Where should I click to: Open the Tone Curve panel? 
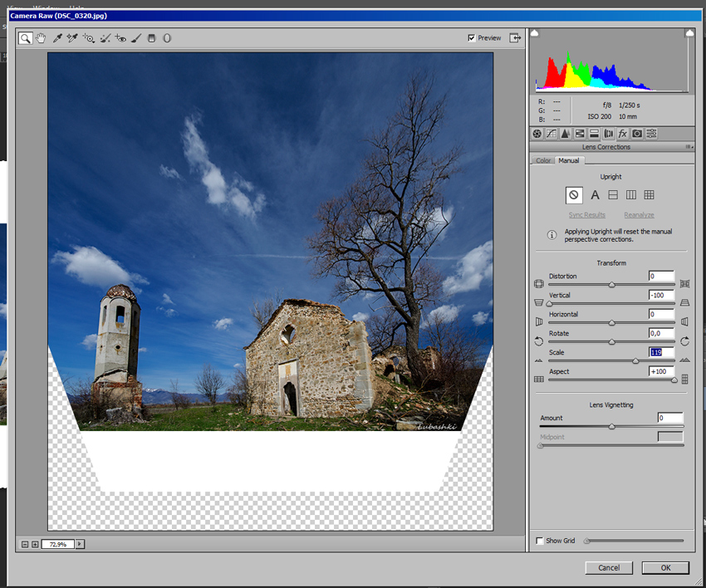(x=551, y=134)
